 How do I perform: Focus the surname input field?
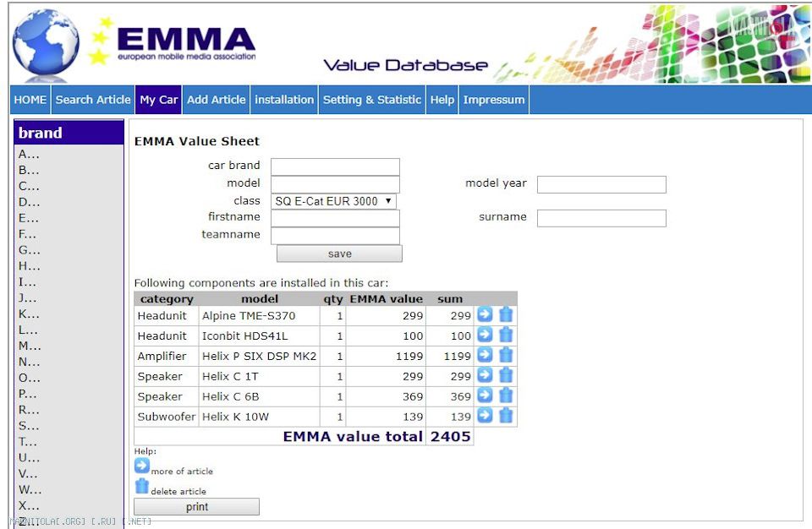pyautogui.click(x=601, y=218)
